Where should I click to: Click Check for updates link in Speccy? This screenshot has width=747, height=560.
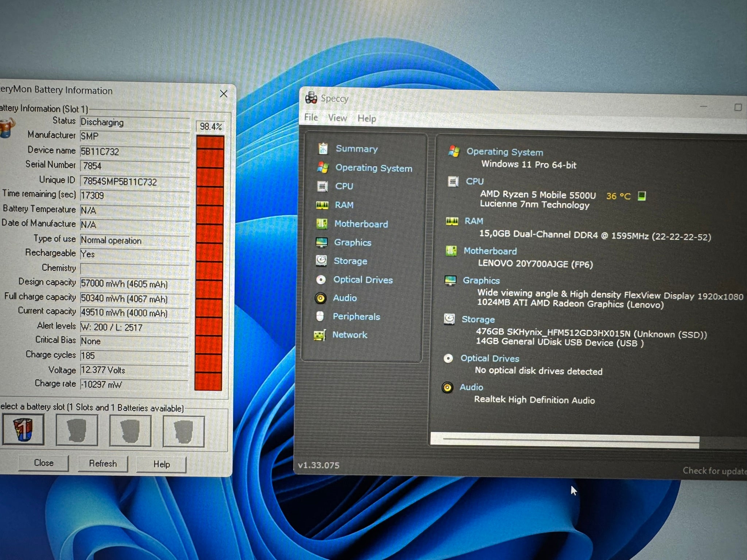coord(715,471)
